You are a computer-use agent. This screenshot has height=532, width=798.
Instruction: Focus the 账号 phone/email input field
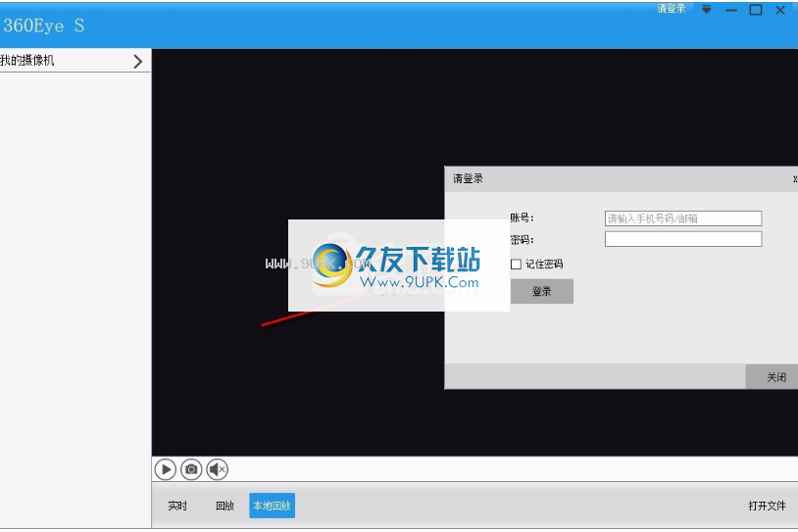pos(683,218)
